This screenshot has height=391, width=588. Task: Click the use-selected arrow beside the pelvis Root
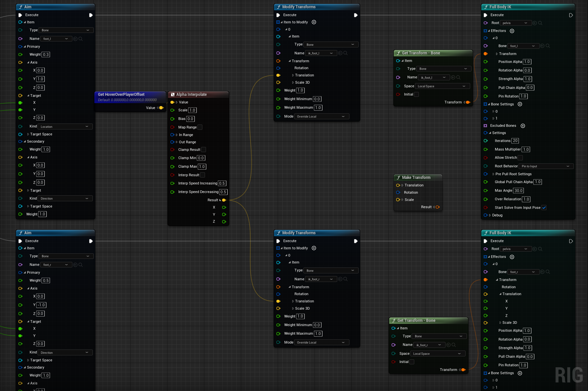pos(534,23)
